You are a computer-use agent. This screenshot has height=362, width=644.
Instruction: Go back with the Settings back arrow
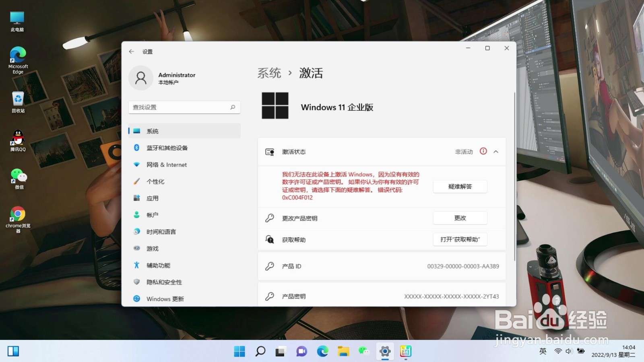(131, 51)
